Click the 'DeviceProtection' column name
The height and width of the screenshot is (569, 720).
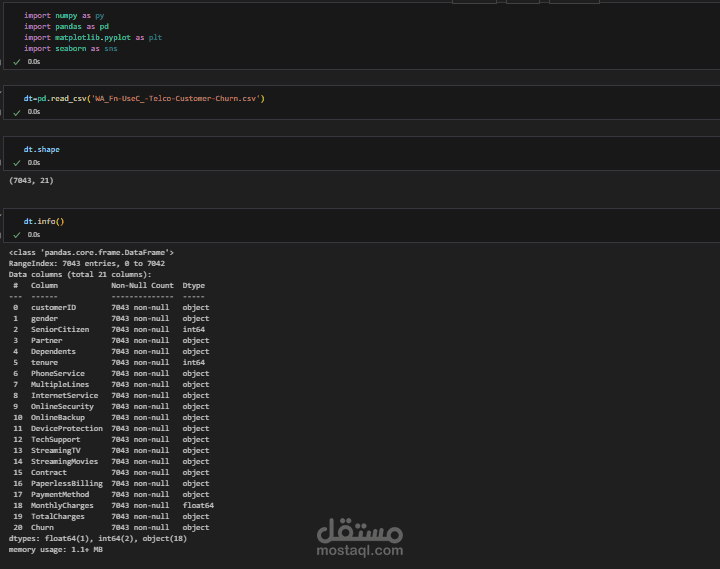[67, 429]
